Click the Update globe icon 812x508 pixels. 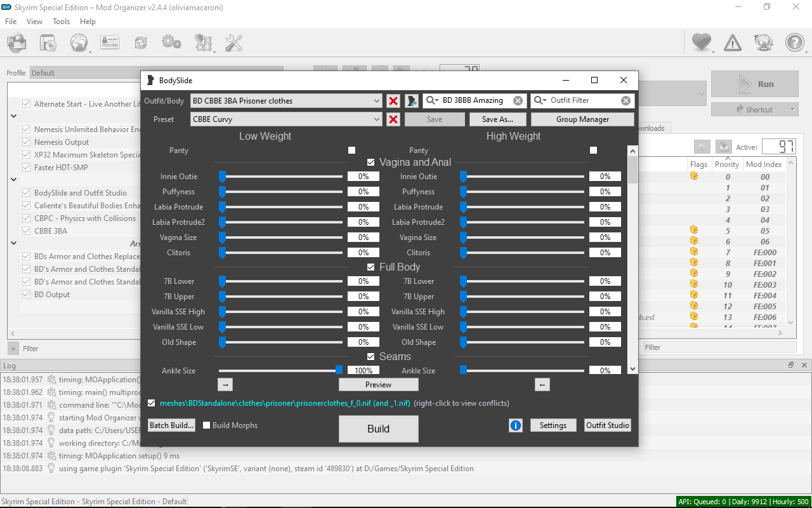763,43
